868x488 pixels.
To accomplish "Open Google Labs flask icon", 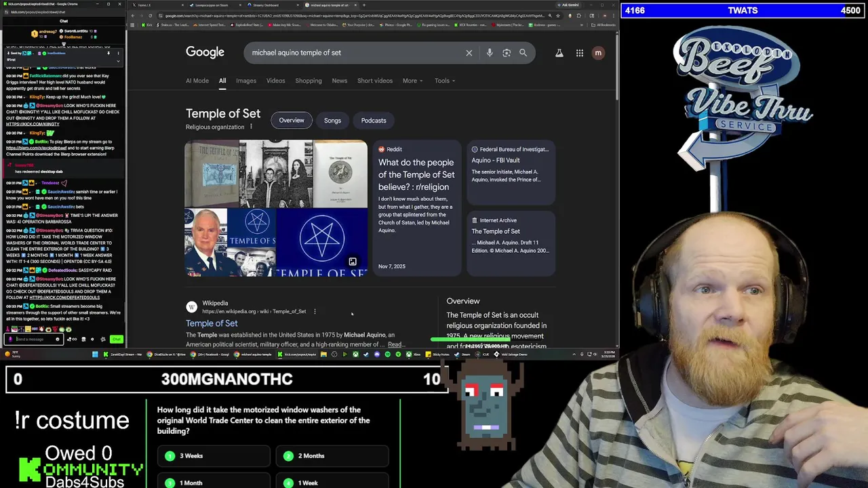I will click(559, 53).
